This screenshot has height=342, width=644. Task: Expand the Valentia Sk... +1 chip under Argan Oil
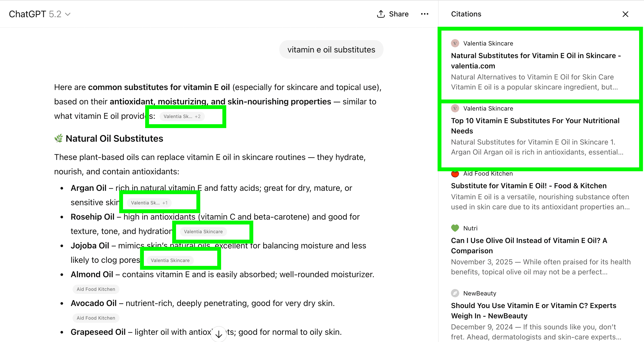tap(149, 203)
